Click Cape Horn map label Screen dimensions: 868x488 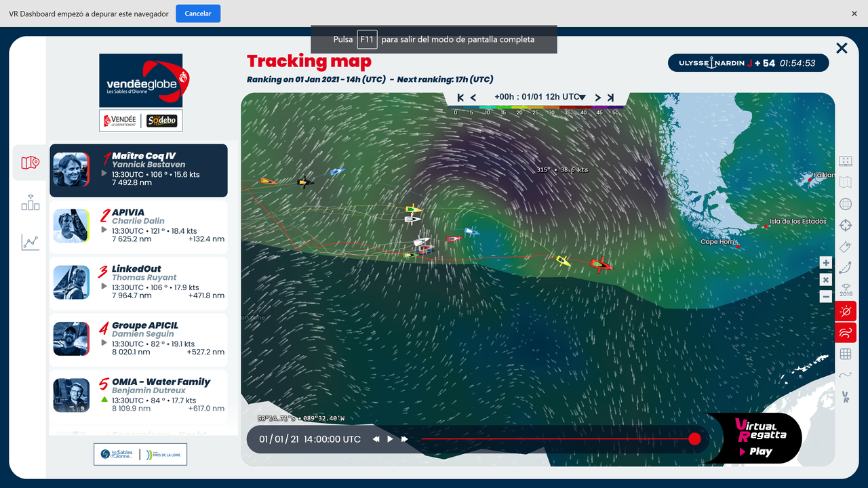point(717,242)
